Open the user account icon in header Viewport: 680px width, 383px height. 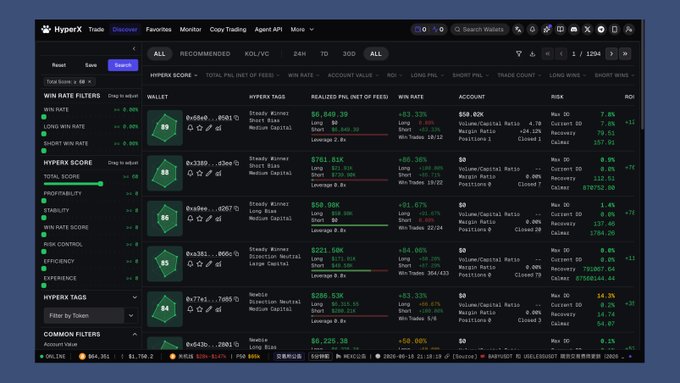click(x=628, y=29)
